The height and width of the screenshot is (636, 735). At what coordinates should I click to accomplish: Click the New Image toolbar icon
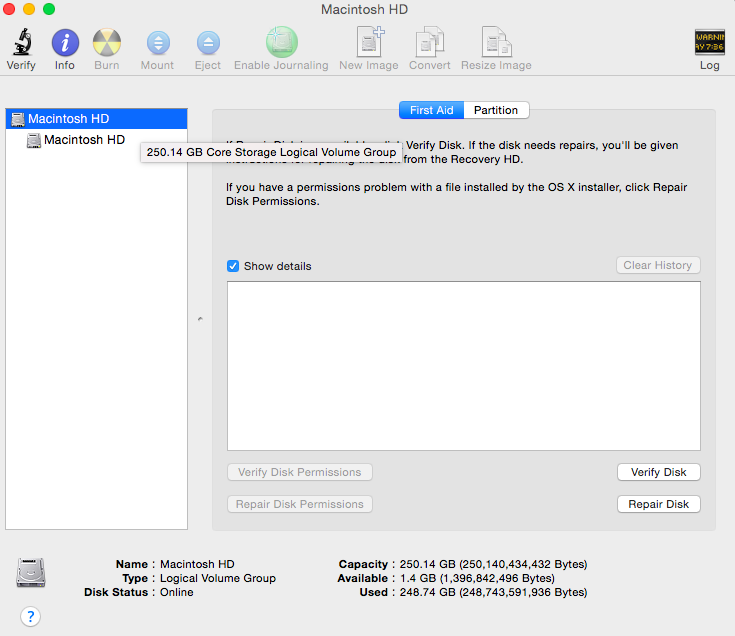[370, 42]
